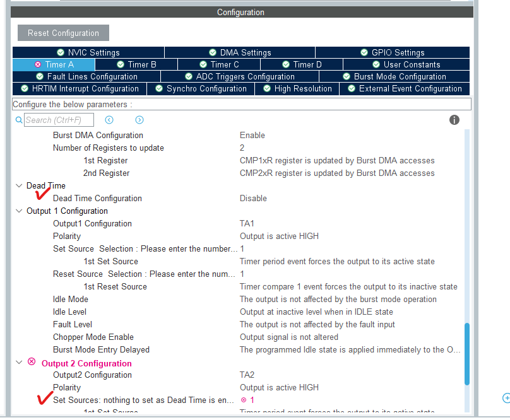Image resolution: width=510 pixels, height=420 pixels.
Task: Click the plus icon at right edge
Action: (506, 398)
